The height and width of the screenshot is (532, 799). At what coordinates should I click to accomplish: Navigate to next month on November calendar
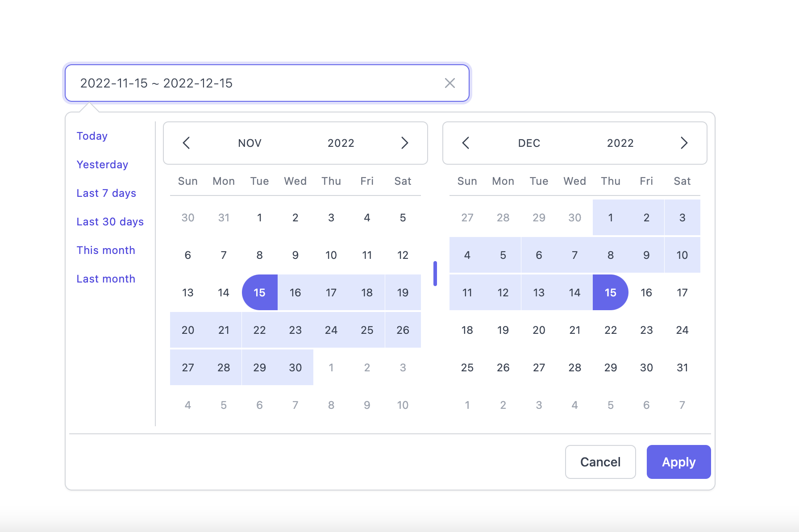pyautogui.click(x=404, y=143)
